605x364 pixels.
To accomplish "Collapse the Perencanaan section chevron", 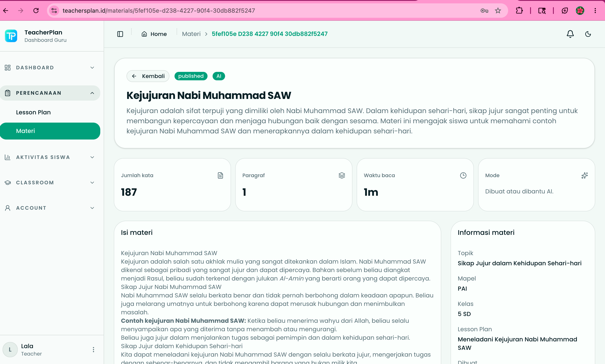I will click(x=92, y=93).
